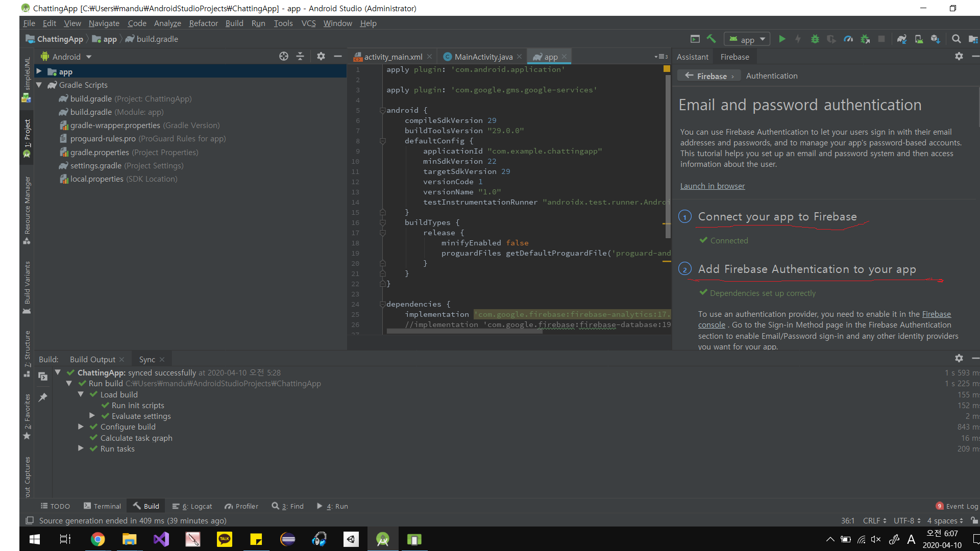Hide the Project tool window
The height and width of the screenshot is (551, 980).
tap(337, 56)
